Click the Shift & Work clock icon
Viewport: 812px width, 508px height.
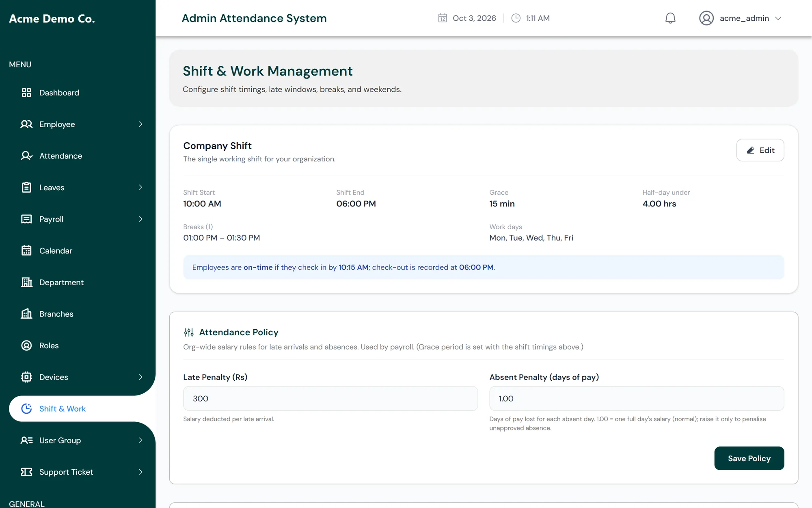(26, 409)
